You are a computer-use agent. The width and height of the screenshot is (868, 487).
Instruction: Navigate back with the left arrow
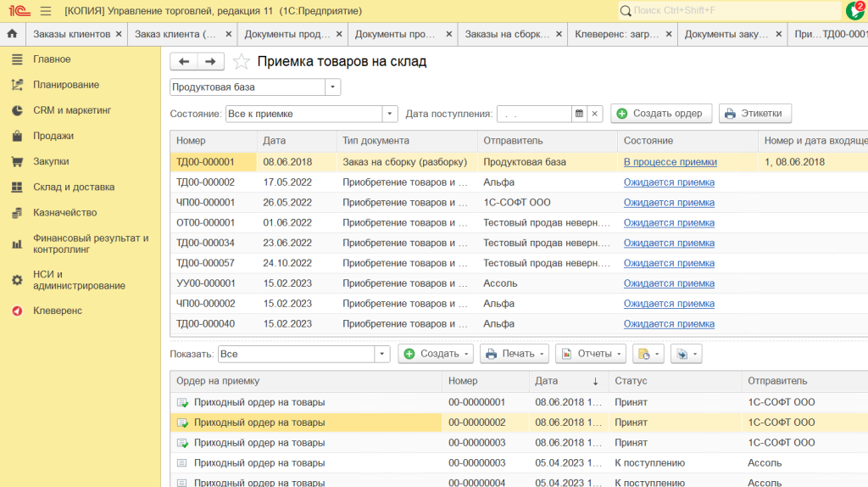pos(184,61)
